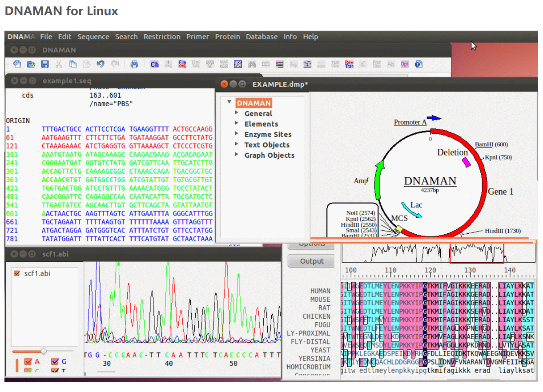Expand the Elements tree node

click(x=237, y=124)
